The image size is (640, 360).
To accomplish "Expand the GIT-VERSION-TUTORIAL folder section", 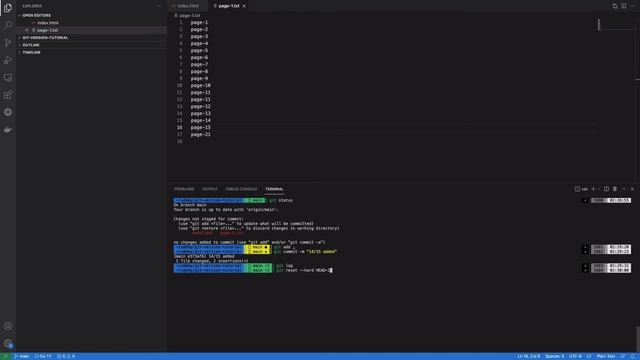I will 92,38.
